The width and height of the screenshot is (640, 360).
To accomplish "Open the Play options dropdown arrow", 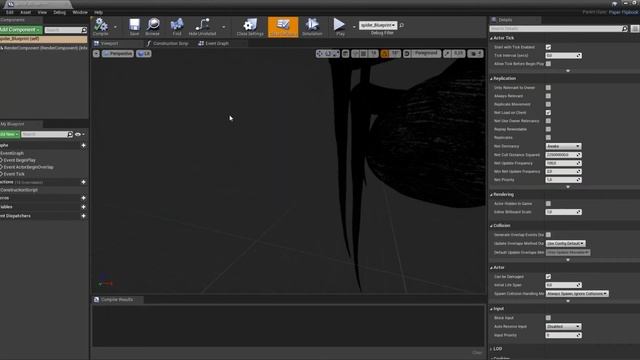I will (354, 27).
